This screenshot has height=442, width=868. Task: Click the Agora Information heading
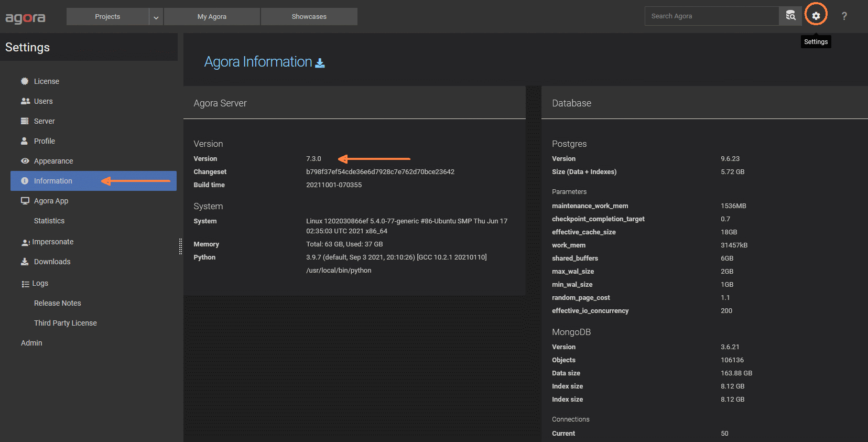[x=258, y=62]
